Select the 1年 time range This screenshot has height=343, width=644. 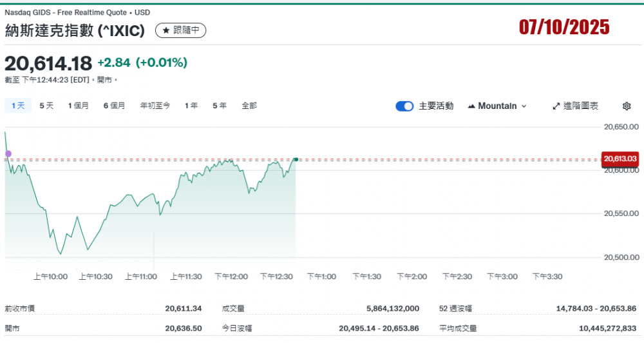point(191,106)
